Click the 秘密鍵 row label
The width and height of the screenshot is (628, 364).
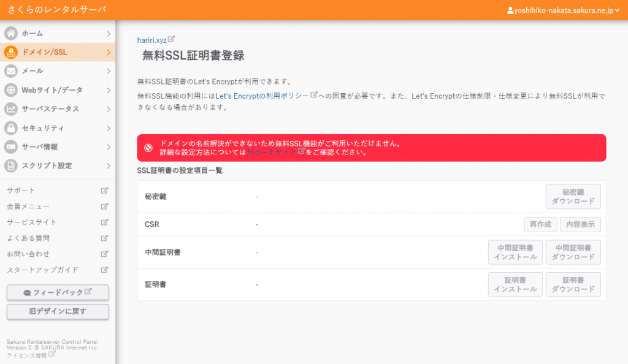155,196
